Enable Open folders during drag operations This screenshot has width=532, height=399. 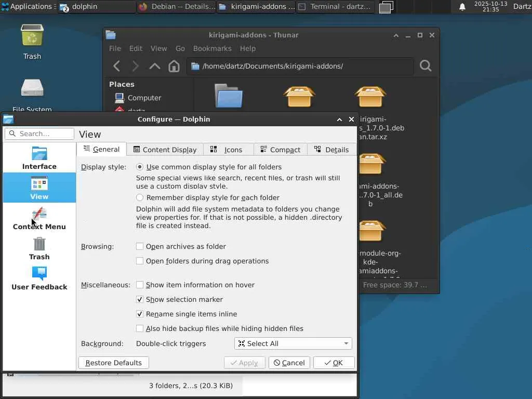pyautogui.click(x=202, y=261)
